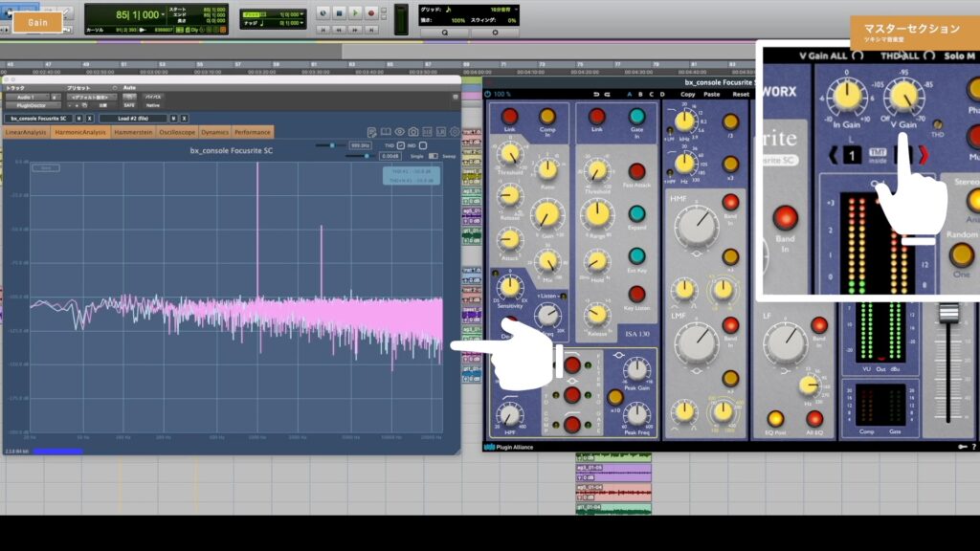980x551 pixels.
Task: Click the HPF knob in filter section
Action: click(x=510, y=414)
